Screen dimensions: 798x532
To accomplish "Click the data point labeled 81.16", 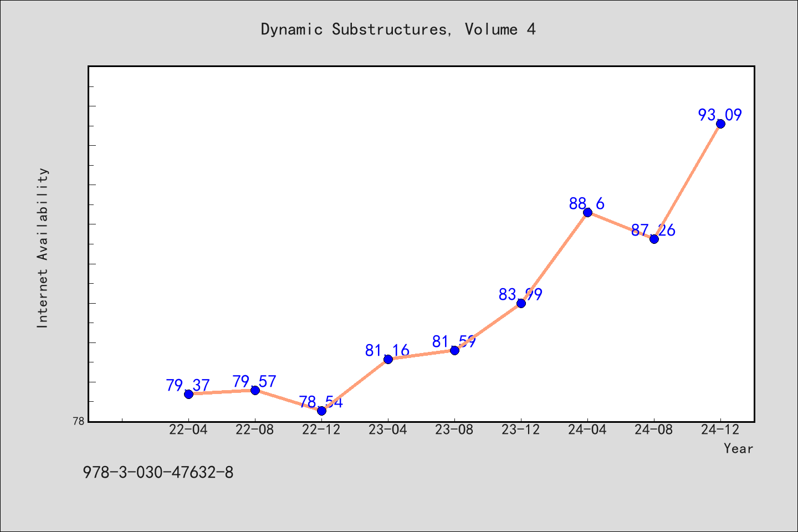I will (x=388, y=359).
